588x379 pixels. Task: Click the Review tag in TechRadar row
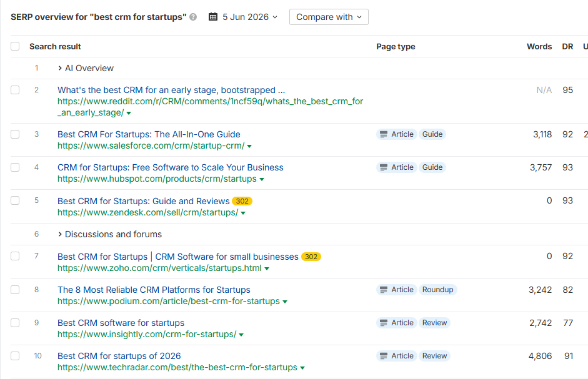(435, 356)
